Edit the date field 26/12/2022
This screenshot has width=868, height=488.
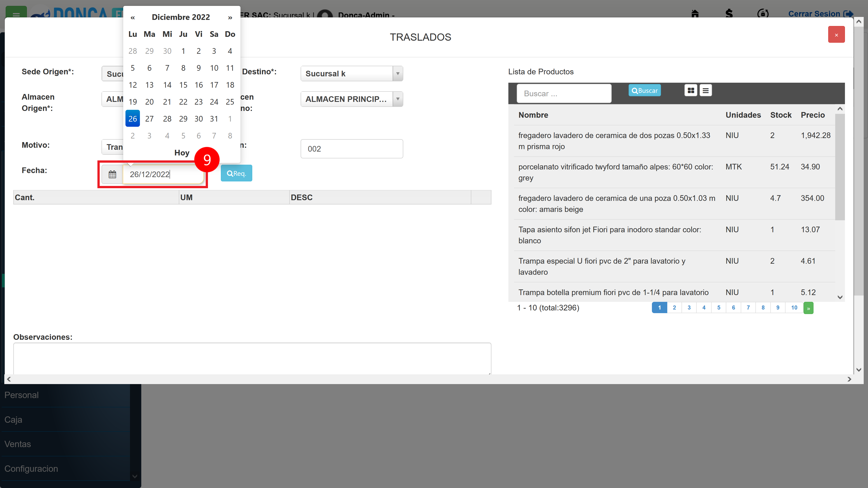click(x=163, y=174)
